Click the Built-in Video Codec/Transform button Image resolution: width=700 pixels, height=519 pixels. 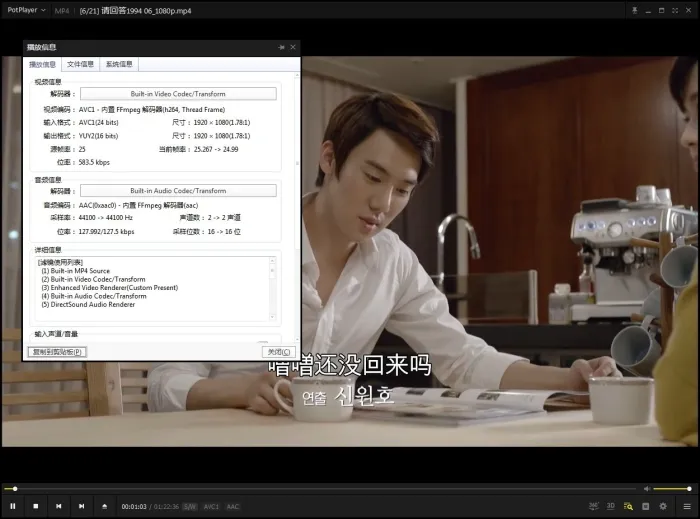(x=178, y=94)
